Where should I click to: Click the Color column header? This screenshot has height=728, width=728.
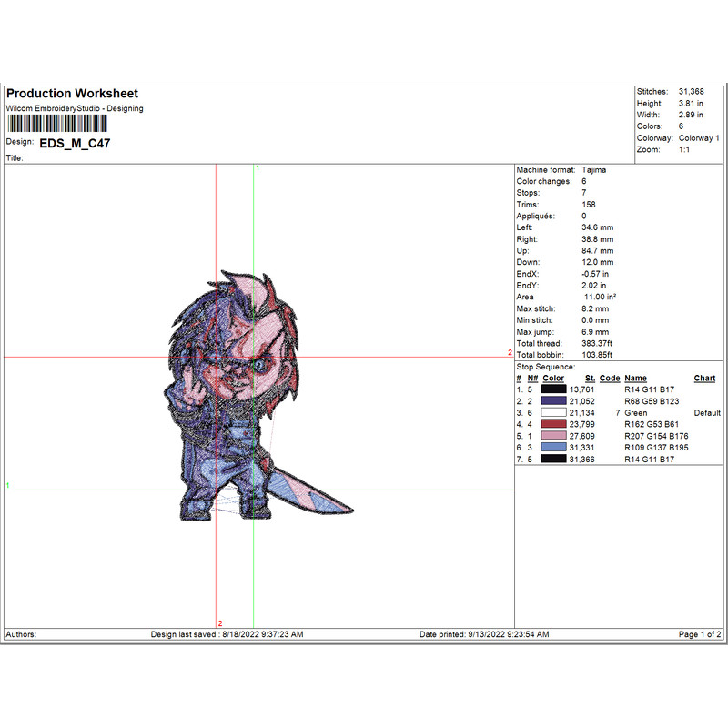coord(553,379)
